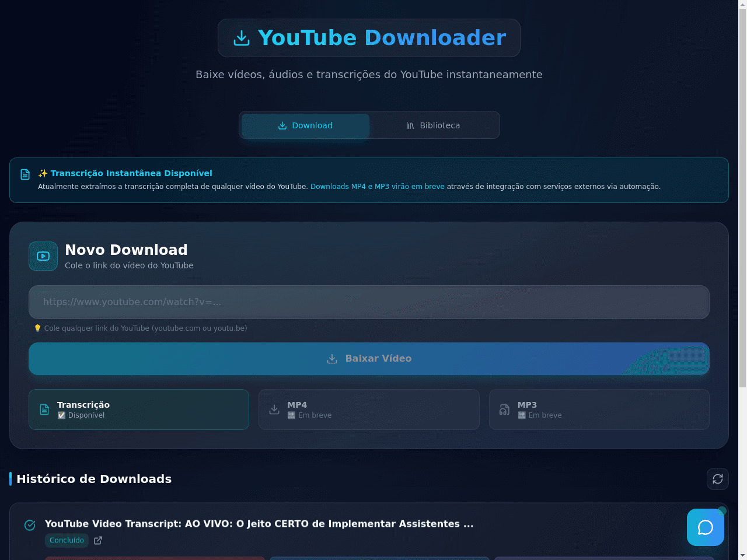Click the completed check icon in history entry

[30, 525]
